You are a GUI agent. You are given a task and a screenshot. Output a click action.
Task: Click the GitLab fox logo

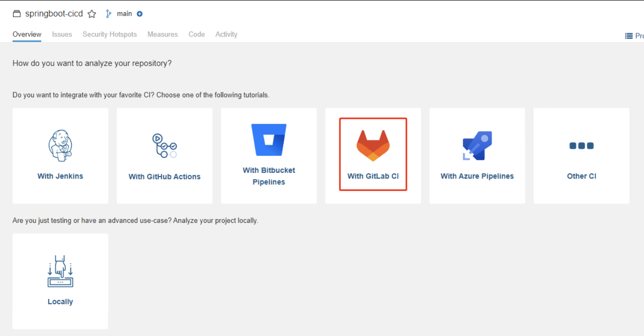point(373,146)
